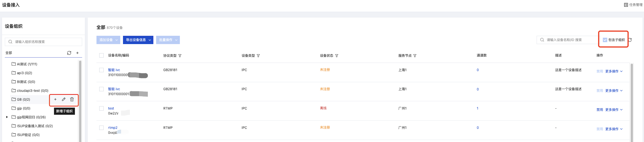This screenshot has height=142, width=644.
Task: Select the AI测试 organization folder
Action: coord(24,64)
